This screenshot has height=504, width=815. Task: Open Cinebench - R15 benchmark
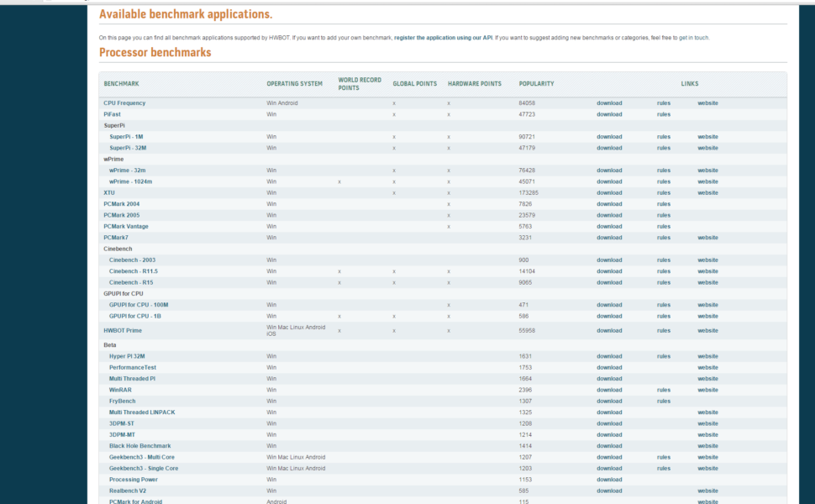pyautogui.click(x=131, y=282)
